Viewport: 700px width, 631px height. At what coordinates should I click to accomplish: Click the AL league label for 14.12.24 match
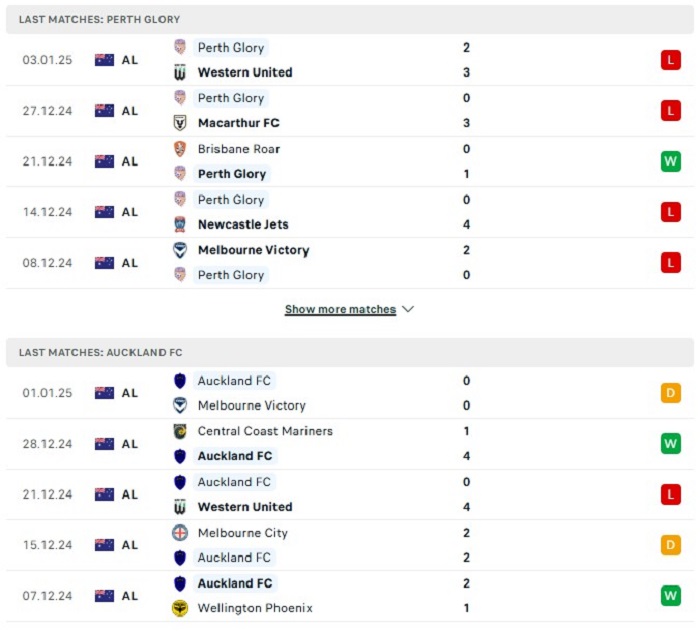click(129, 212)
